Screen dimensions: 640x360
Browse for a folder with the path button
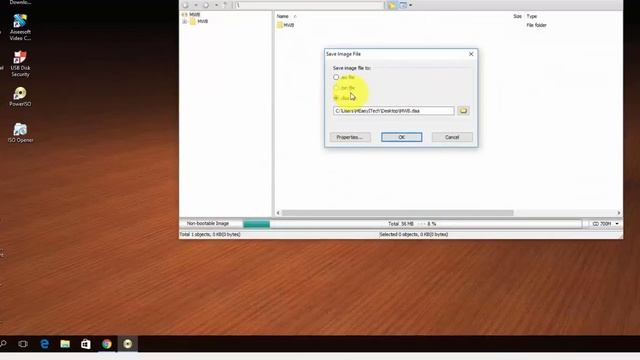[x=463, y=111]
